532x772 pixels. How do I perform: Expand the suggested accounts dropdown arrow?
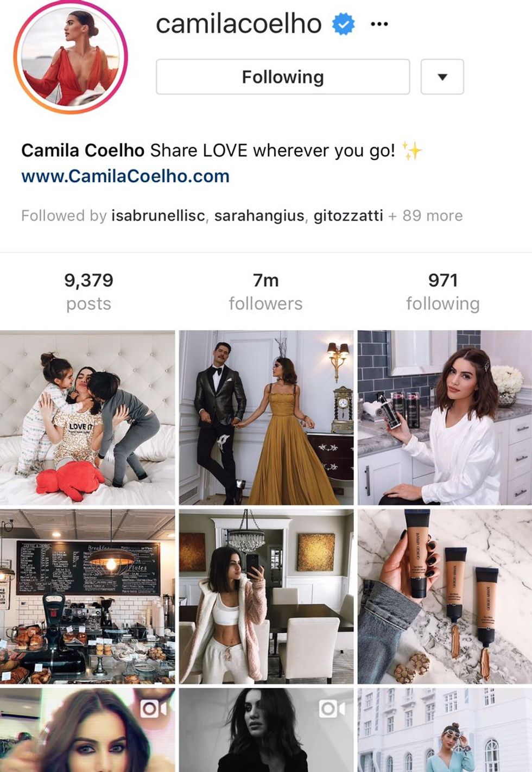(x=442, y=77)
